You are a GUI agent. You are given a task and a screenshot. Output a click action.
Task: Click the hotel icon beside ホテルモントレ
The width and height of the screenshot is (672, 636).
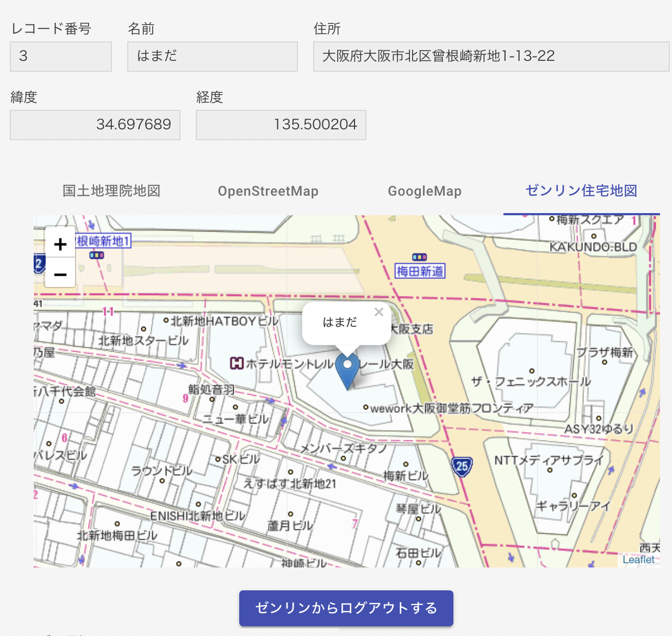237,363
